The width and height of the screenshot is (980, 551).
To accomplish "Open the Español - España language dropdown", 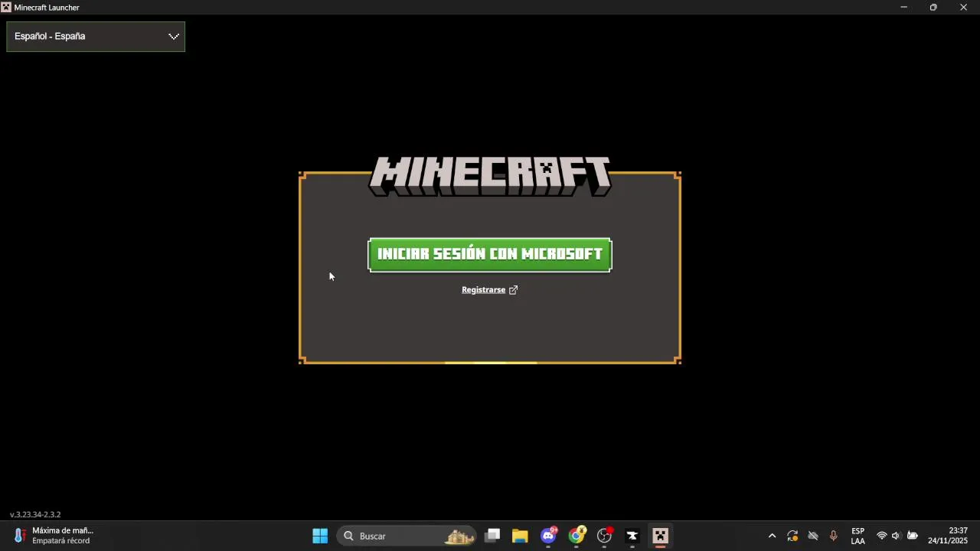I will pos(96,36).
